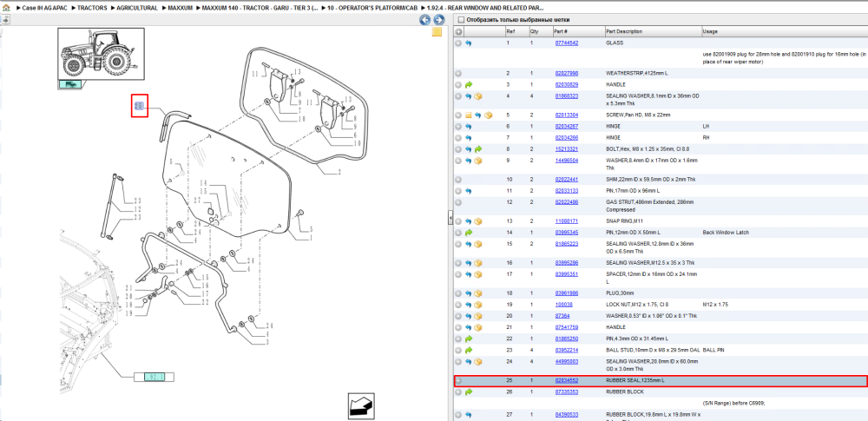Screen dimensions: 868x421
Task: Open MAXXUM breadcrumb
Action: point(179,9)
